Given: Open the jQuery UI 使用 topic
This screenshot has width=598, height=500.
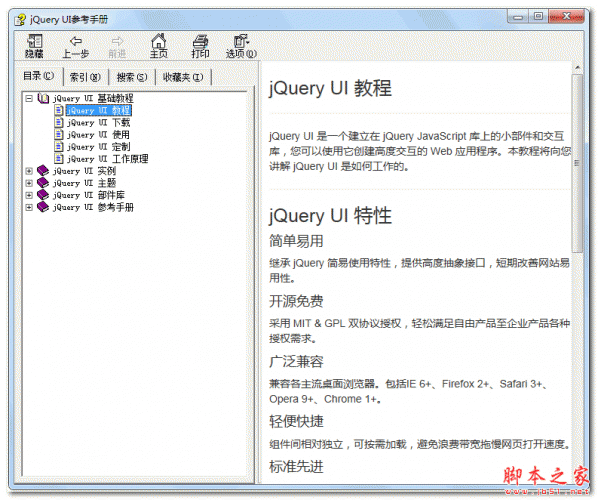Looking at the screenshot, I should click(x=98, y=135).
